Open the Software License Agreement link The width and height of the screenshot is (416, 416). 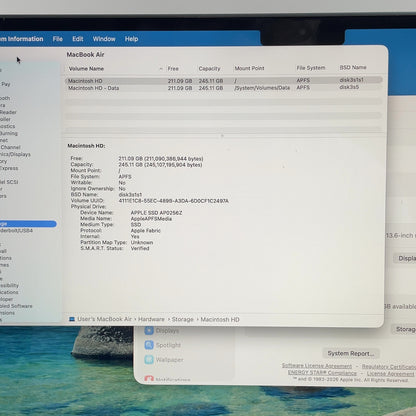[x=317, y=366]
